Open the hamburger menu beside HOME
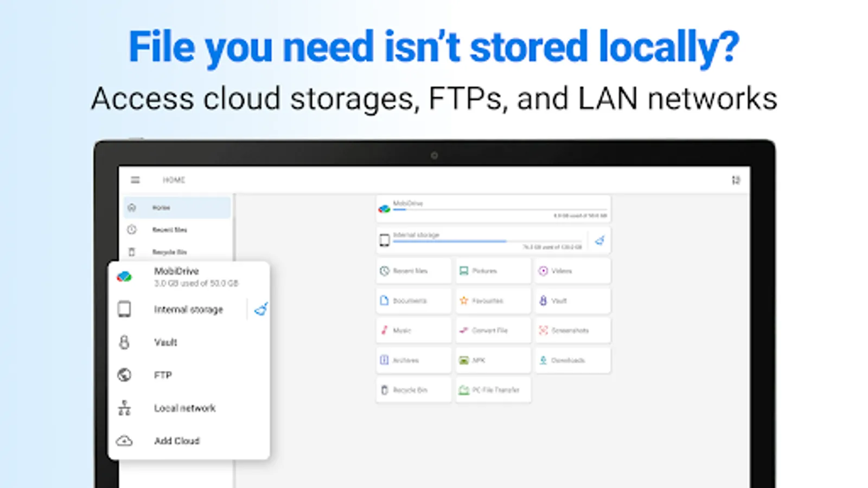The width and height of the screenshot is (868, 488). pyautogui.click(x=135, y=180)
